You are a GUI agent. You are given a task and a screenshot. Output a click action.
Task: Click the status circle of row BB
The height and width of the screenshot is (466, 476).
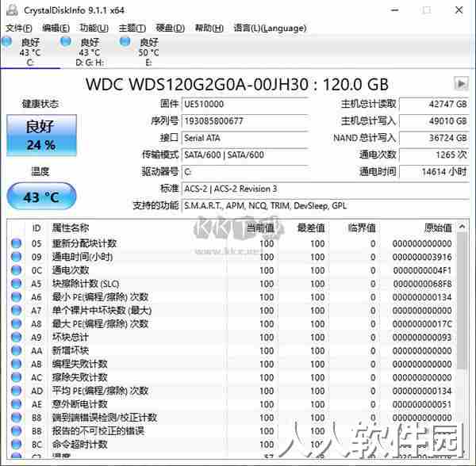click(x=17, y=431)
